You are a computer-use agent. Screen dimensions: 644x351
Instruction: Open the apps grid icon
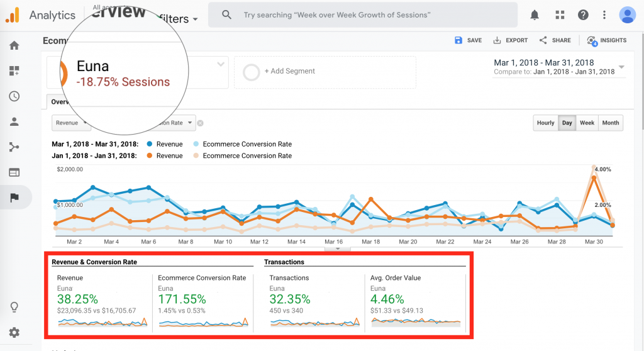coord(560,15)
